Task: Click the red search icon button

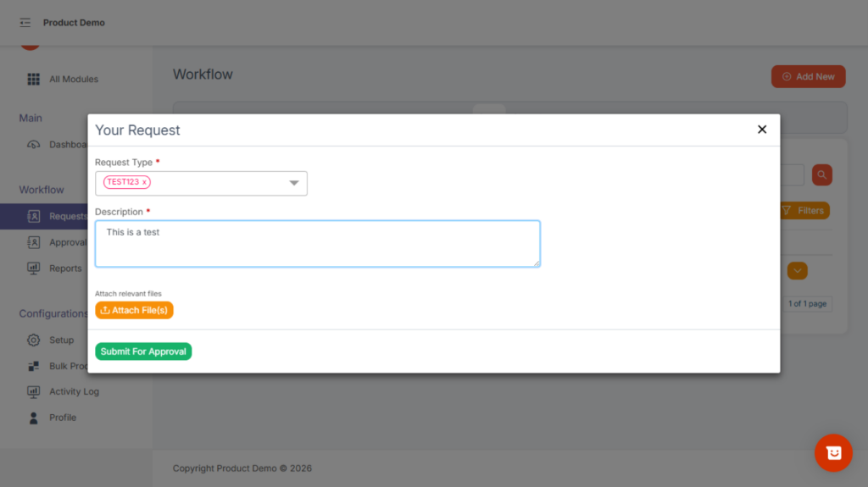Action: pyautogui.click(x=821, y=175)
